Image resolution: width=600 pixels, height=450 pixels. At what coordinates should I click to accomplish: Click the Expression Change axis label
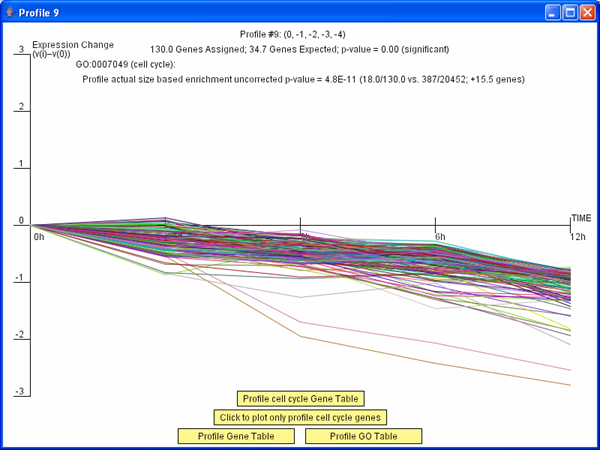pos(72,45)
